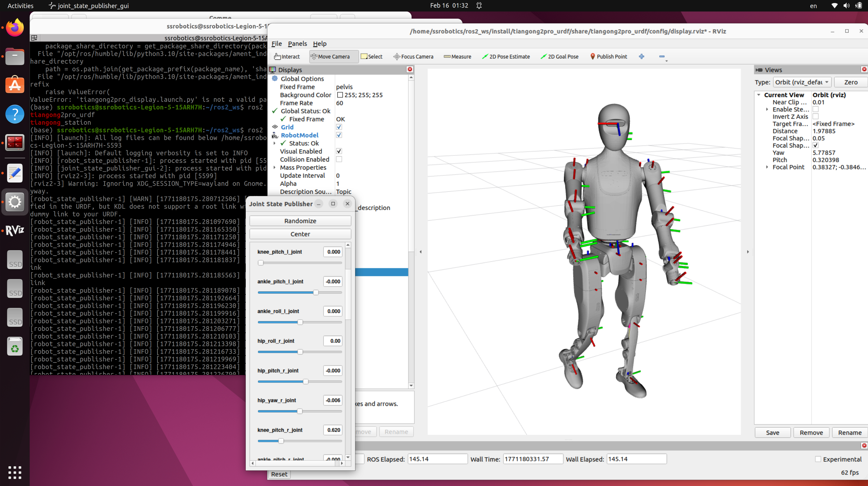Image resolution: width=868 pixels, height=486 pixels.
Task: Click the Reset button at bottom of RViz
Action: coord(279,474)
